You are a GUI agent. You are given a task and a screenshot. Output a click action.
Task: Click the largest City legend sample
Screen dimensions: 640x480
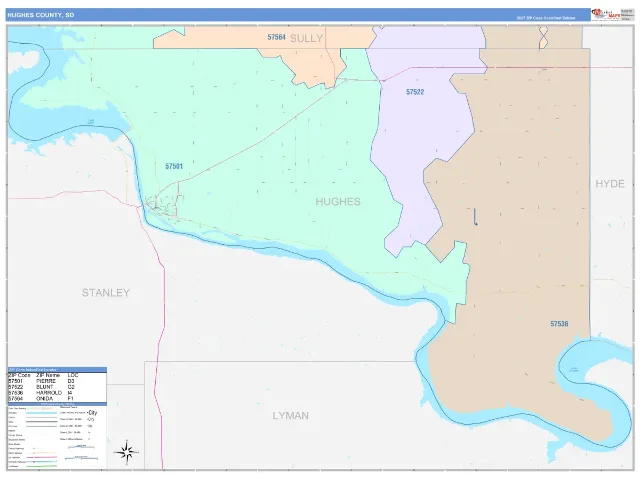click(92, 413)
